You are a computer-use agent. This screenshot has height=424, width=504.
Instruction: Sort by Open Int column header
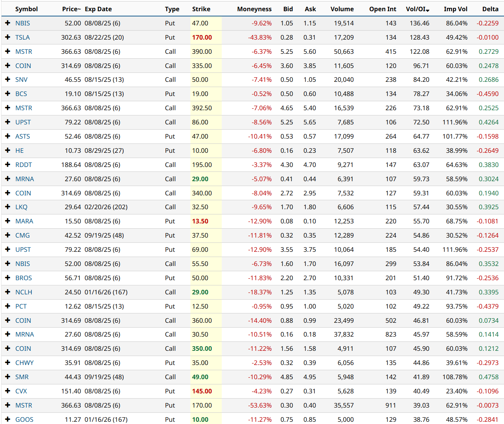point(383,9)
